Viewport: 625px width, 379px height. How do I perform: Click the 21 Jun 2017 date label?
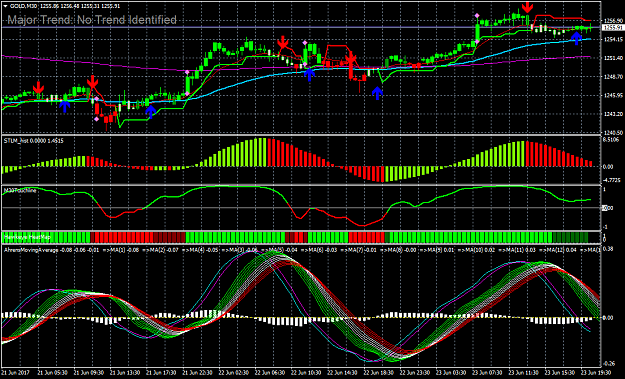tap(16, 373)
